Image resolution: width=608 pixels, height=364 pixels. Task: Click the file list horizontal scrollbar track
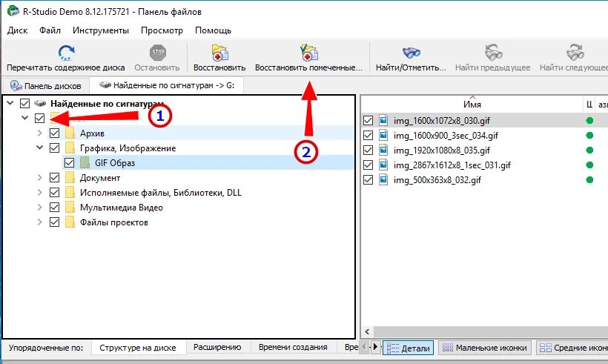coord(490,332)
